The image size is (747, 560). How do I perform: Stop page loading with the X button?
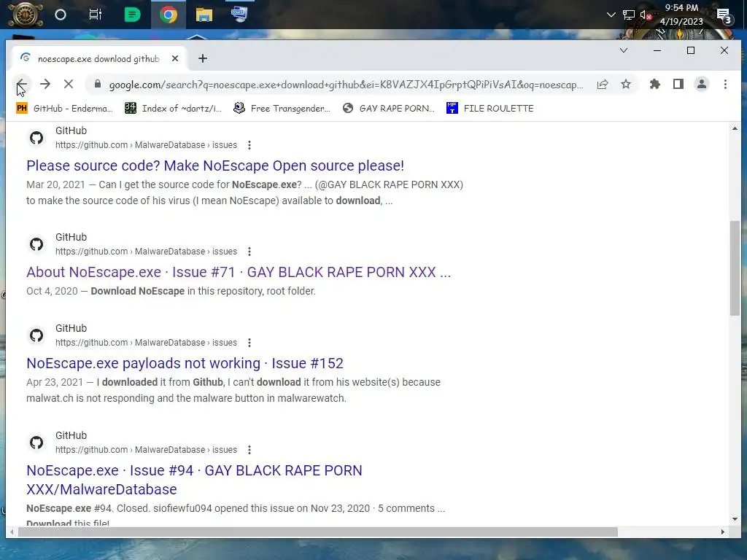(69, 85)
